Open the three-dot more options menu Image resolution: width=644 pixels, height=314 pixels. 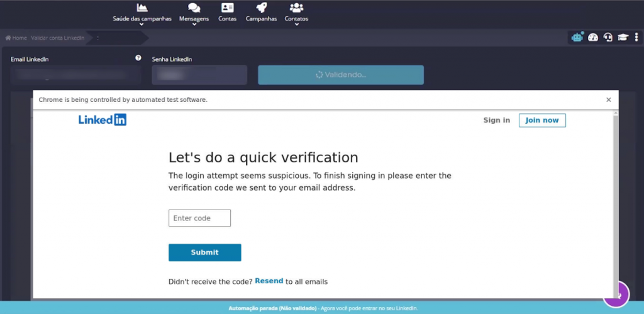click(636, 37)
